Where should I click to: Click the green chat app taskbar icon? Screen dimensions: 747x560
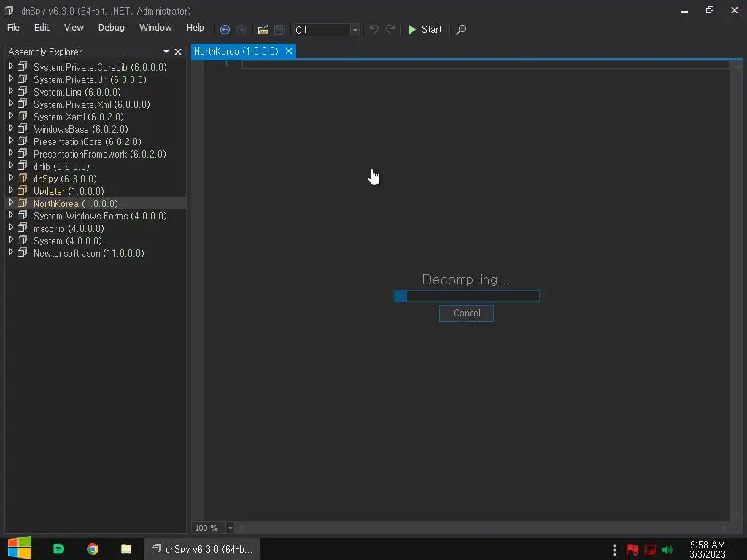(x=58, y=549)
